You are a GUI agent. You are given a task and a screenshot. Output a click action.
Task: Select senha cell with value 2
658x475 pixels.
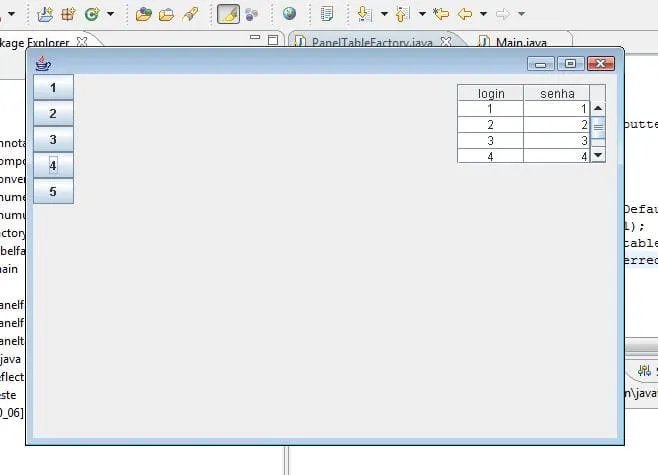pyautogui.click(x=557, y=125)
